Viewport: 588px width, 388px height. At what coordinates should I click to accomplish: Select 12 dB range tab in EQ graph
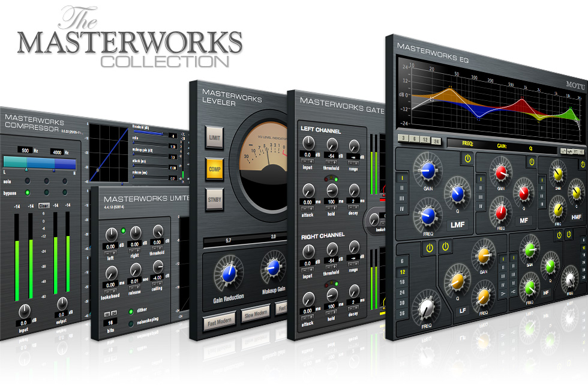coord(425,140)
